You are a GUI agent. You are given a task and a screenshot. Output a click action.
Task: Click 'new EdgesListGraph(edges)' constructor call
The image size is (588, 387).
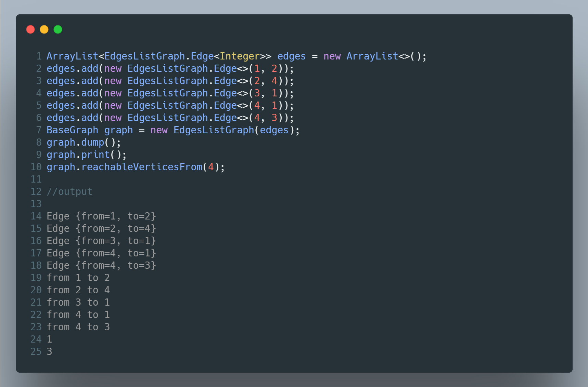click(222, 130)
